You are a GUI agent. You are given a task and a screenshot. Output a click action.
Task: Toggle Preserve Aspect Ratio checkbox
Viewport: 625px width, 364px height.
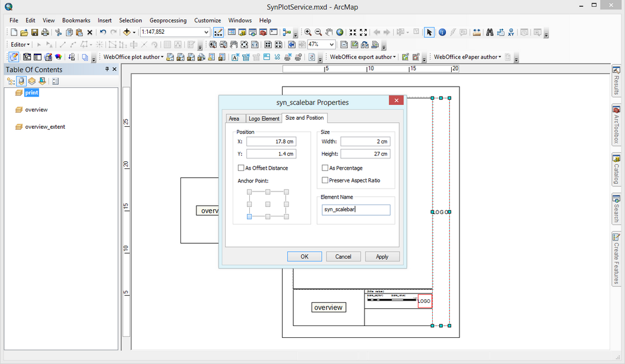click(x=325, y=180)
